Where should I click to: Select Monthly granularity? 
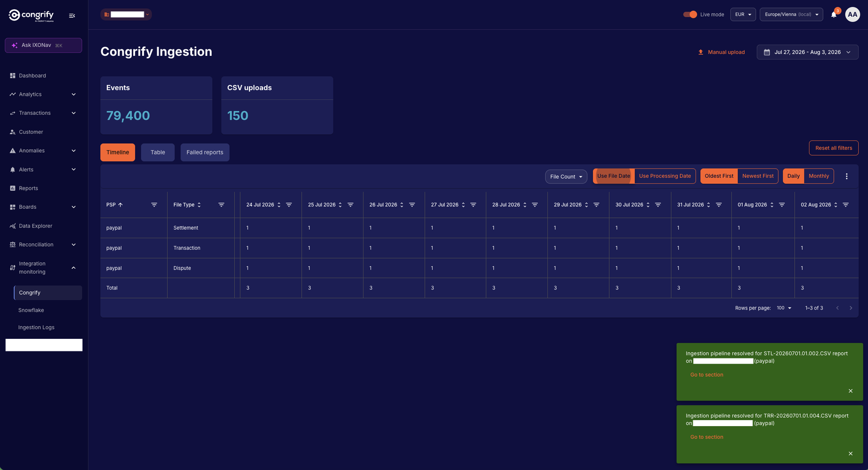tap(819, 176)
